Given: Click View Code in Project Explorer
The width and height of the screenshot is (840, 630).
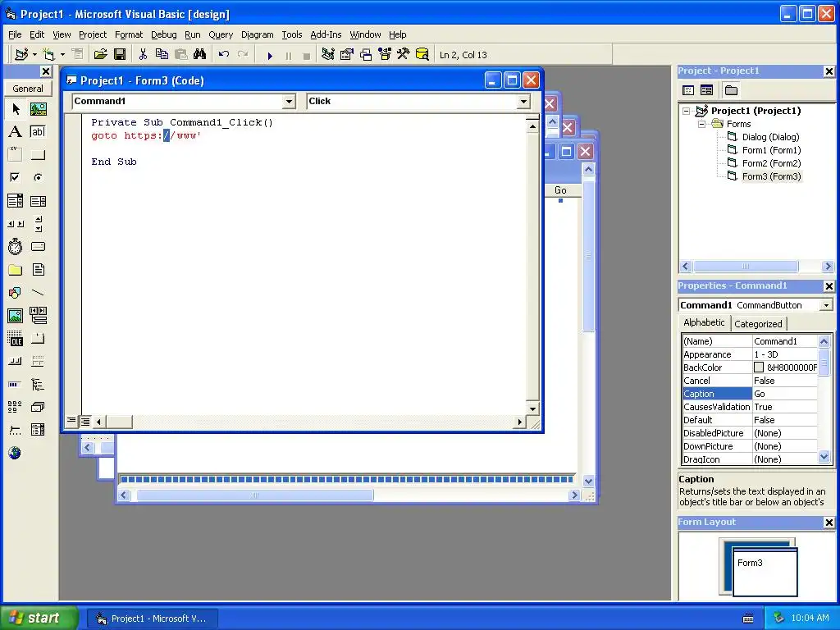Looking at the screenshot, I should (688, 90).
